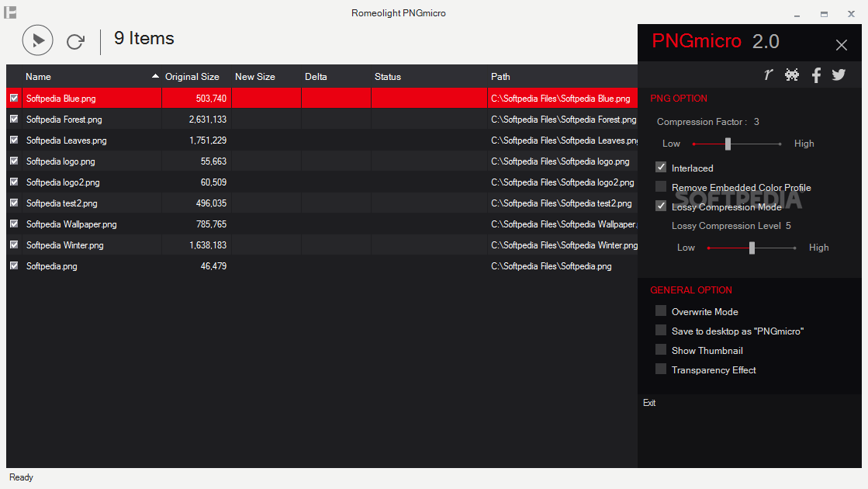Uncheck Softpedia Blue.png row checkbox
Viewport: 868px width, 489px height.
(14, 98)
